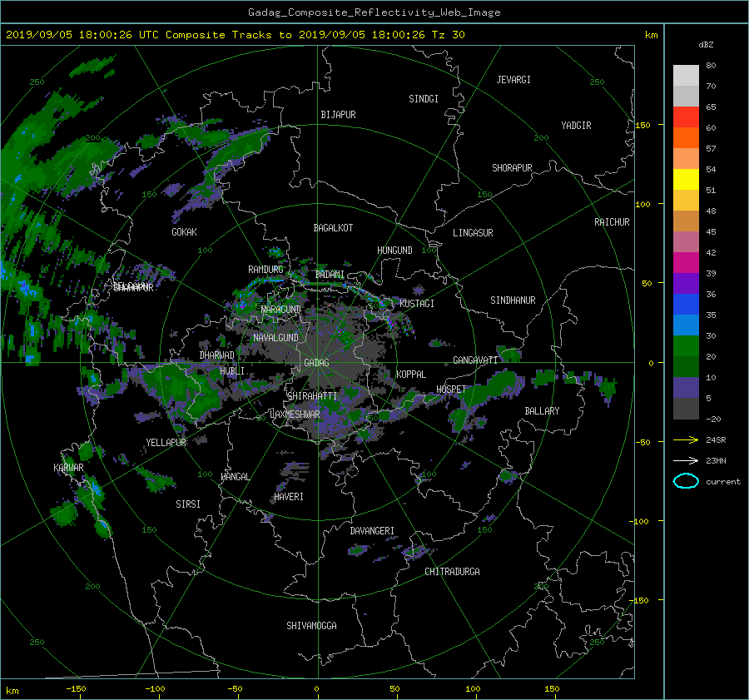Click the 70 dBZ light gray swatch
749x700 pixels.
pyautogui.click(x=686, y=96)
